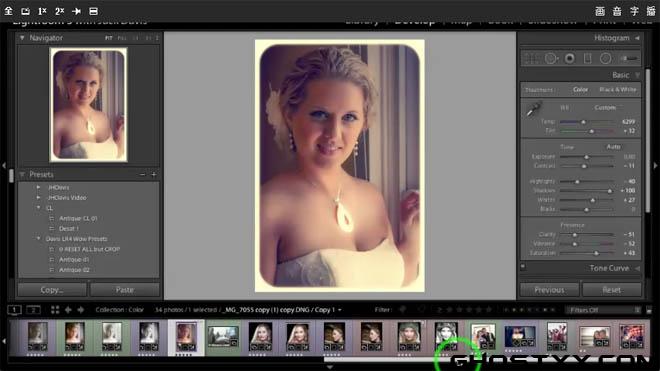Set Treatment to Color
660x371 pixels.
pyautogui.click(x=580, y=90)
